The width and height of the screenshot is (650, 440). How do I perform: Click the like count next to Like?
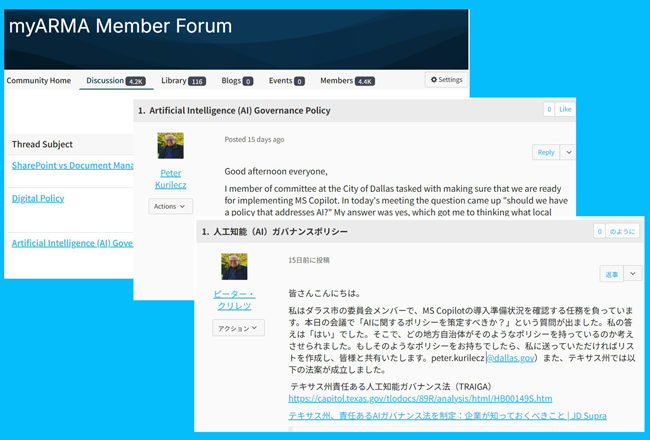[549, 109]
